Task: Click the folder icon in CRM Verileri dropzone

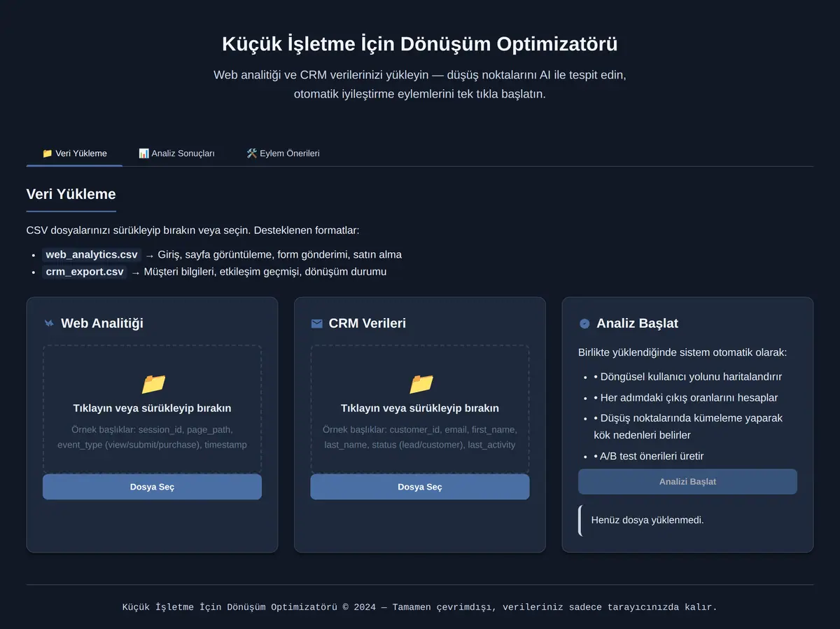Action: (421, 383)
